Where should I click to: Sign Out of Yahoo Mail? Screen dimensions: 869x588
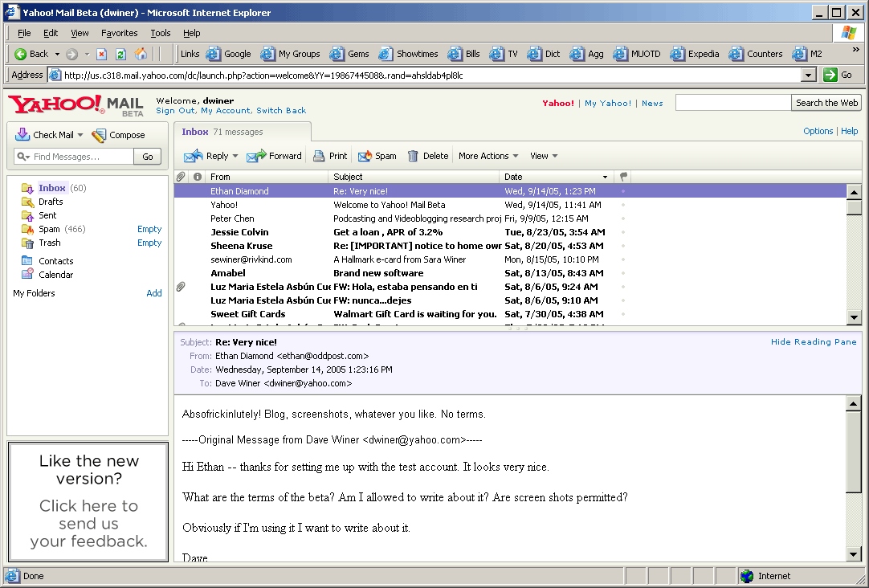175,109
